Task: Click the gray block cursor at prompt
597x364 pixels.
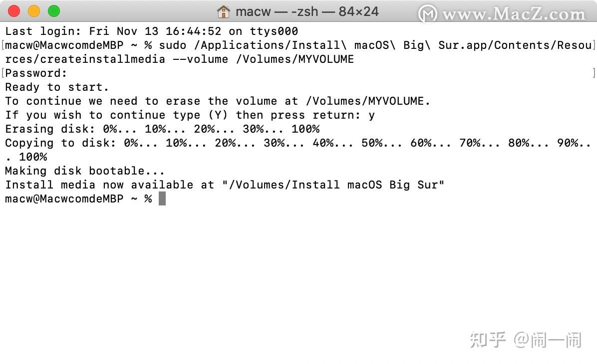Action: [162, 198]
